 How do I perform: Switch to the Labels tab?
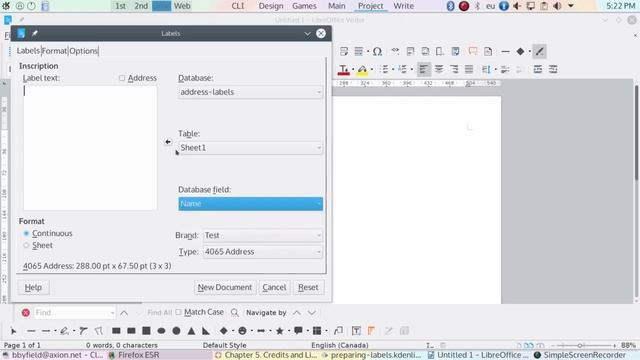28,51
